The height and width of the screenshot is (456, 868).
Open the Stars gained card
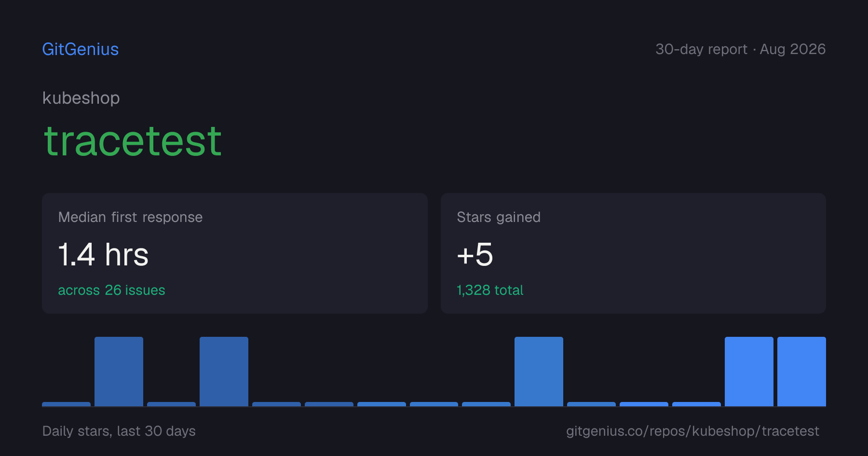633,253
